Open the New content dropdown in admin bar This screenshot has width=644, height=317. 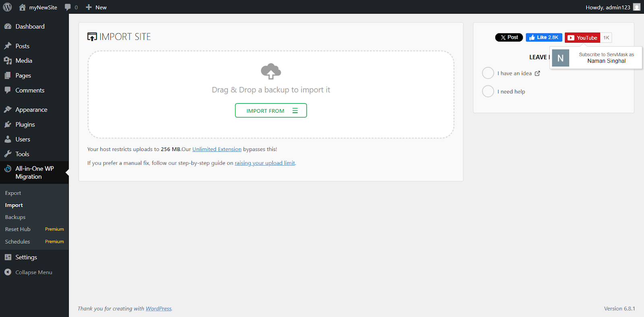click(x=96, y=7)
